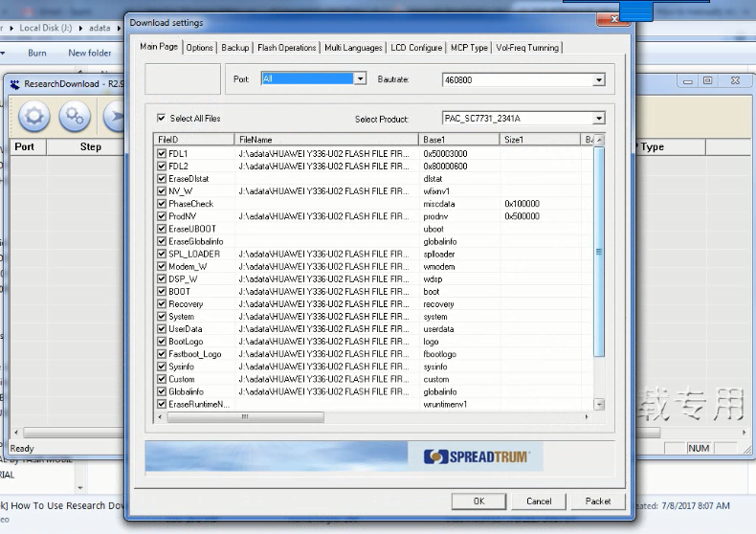Restore the ResearchDownload window with maximize icon
Viewport: 756px width, 534px height.
(x=707, y=80)
